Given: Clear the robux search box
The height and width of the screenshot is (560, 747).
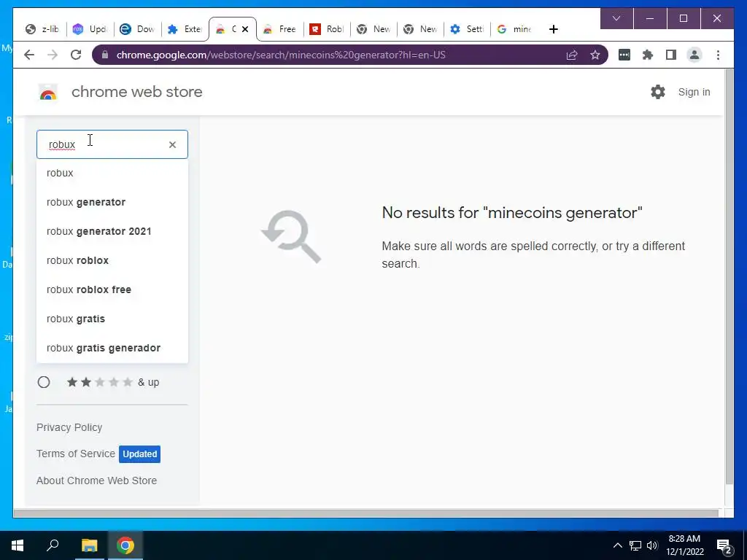Looking at the screenshot, I should (172, 144).
